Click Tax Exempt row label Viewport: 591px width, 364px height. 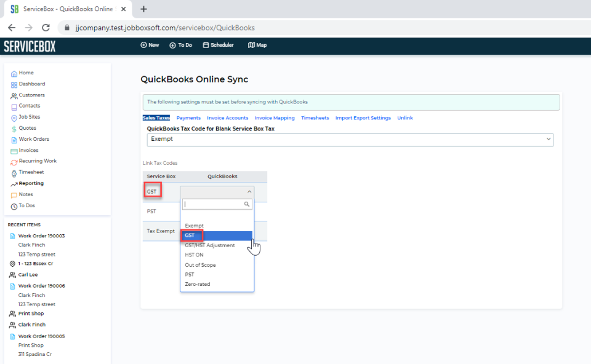tap(161, 231)
